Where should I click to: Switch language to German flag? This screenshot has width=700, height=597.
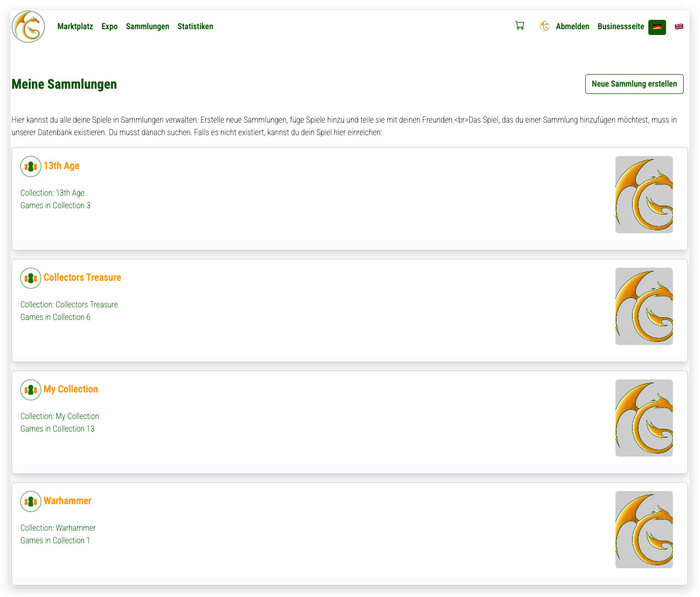point(657,27)
